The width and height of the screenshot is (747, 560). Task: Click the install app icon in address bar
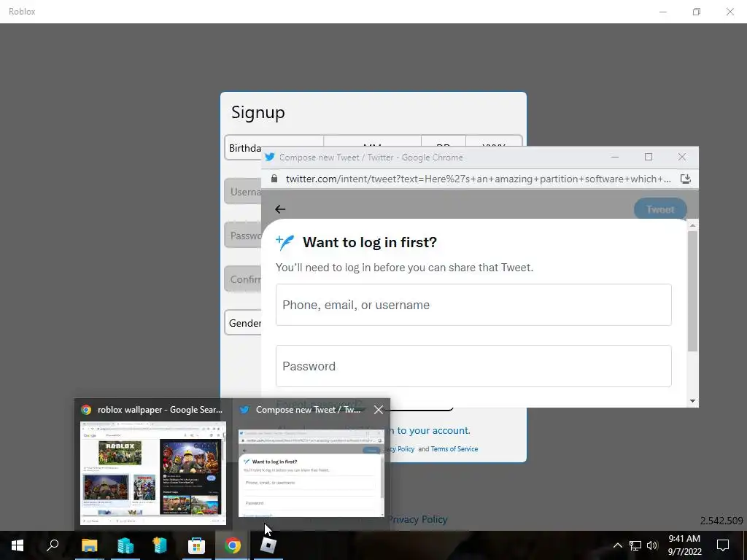[685, 179]
